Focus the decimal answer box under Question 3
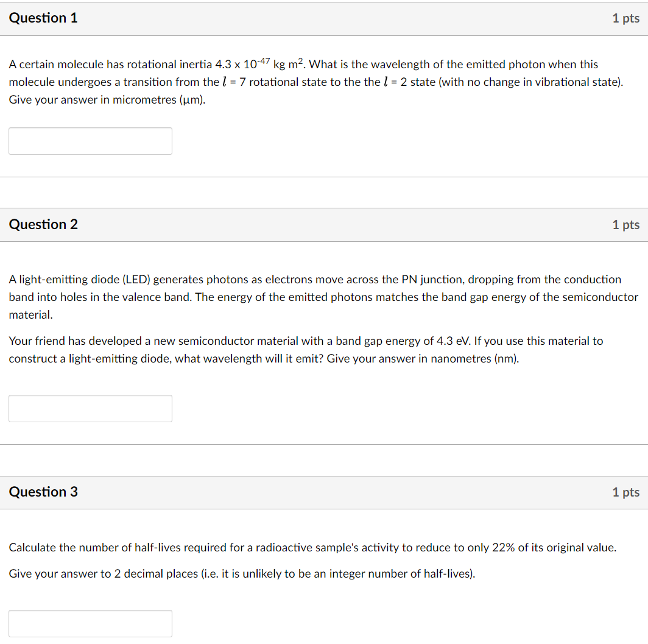 90,623
